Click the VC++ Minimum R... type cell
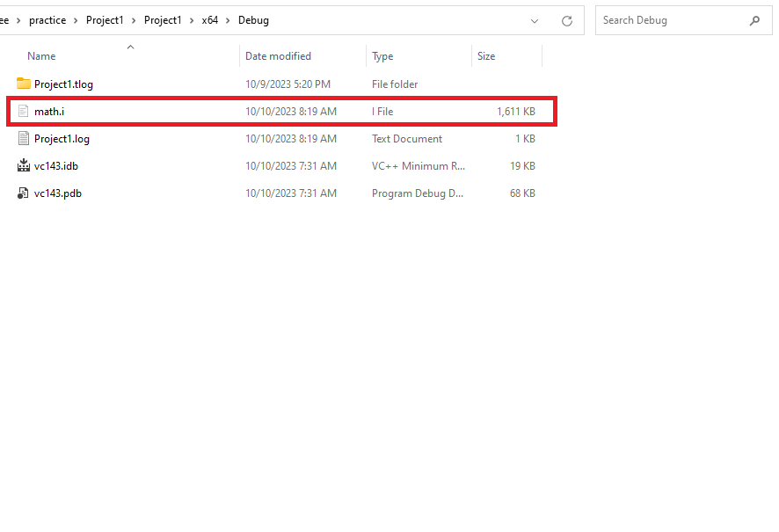779x532 pixels. 419,166
